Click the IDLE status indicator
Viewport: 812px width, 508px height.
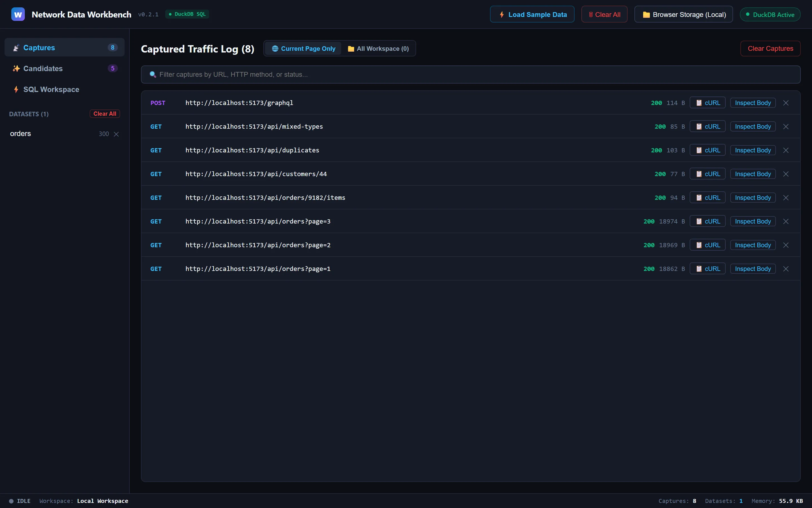[20, 501]
